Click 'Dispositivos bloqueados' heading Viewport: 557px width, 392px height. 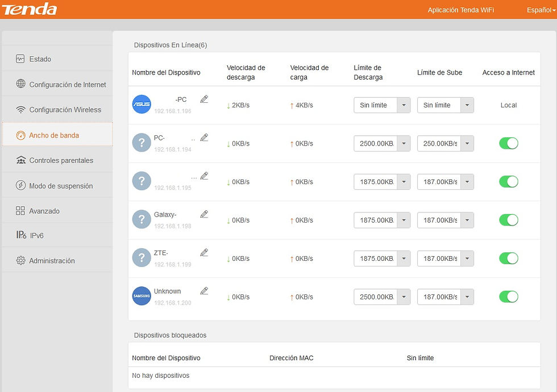pyautogui.click(x=170, y=335)
